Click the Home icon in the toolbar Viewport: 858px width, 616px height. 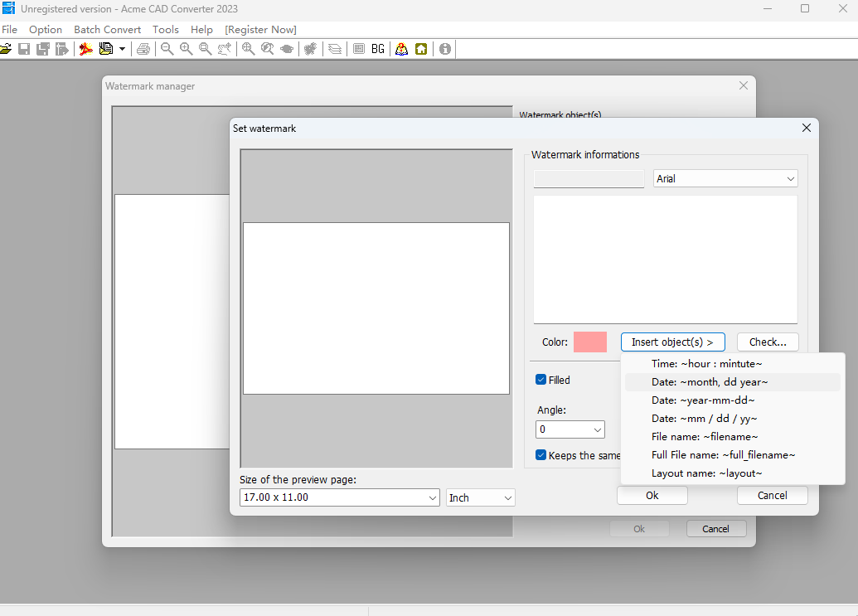pyautogui.click(x=421, y=48)
